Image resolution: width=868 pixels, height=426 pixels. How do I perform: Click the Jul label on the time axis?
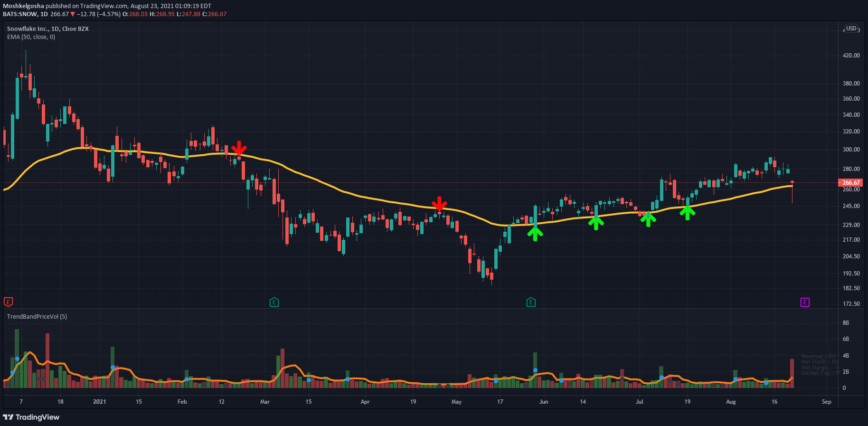coord(640,402)
